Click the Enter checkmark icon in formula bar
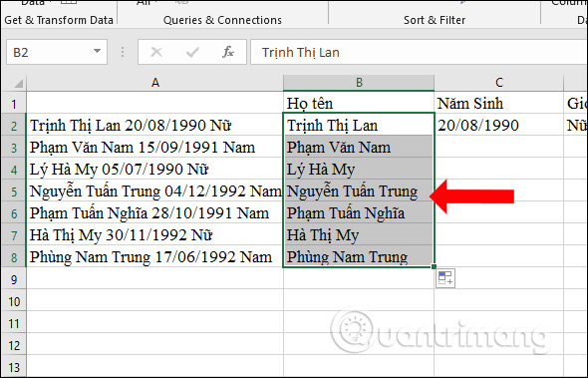Image resolution: width=588 pixels, height=378 pixels. pos(192,52)
